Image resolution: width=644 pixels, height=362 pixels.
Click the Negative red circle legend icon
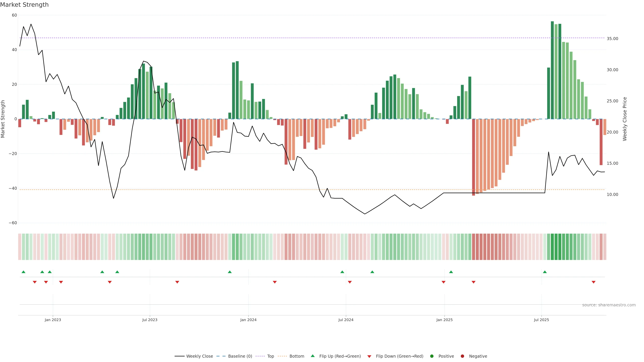[x=462, y=356]
